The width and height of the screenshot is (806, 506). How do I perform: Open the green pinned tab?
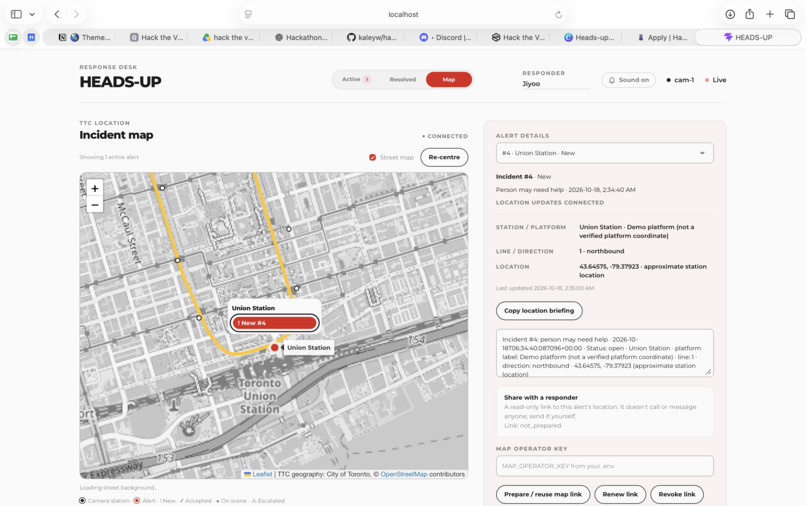pyautogui.click(x=13, y=37)
